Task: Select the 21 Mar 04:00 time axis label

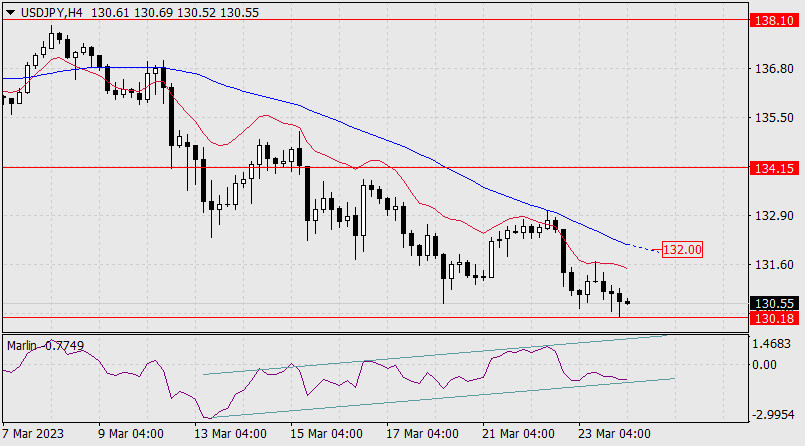Action: [x=518, y=434]
